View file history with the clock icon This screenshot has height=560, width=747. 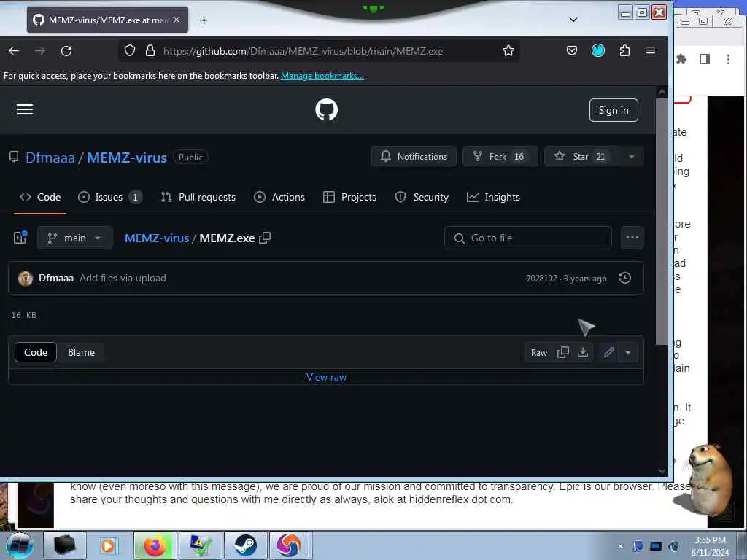pos(625,278)
